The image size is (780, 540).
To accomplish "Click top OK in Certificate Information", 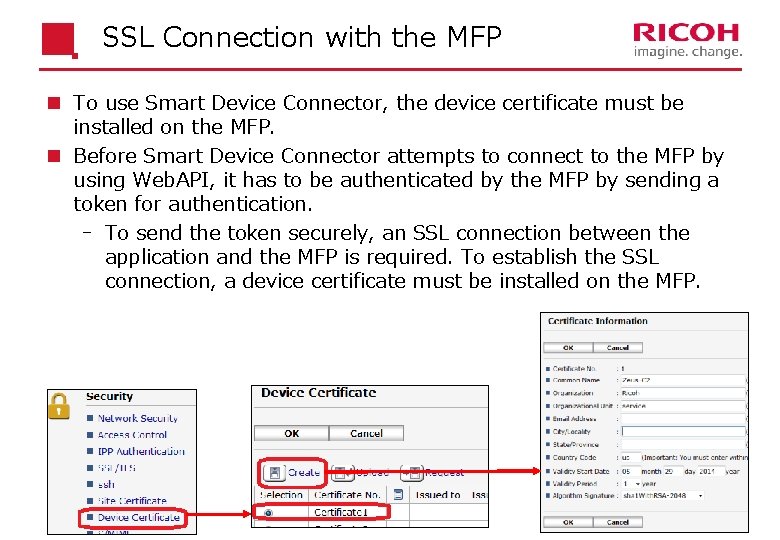I will [x=568, y=348].
